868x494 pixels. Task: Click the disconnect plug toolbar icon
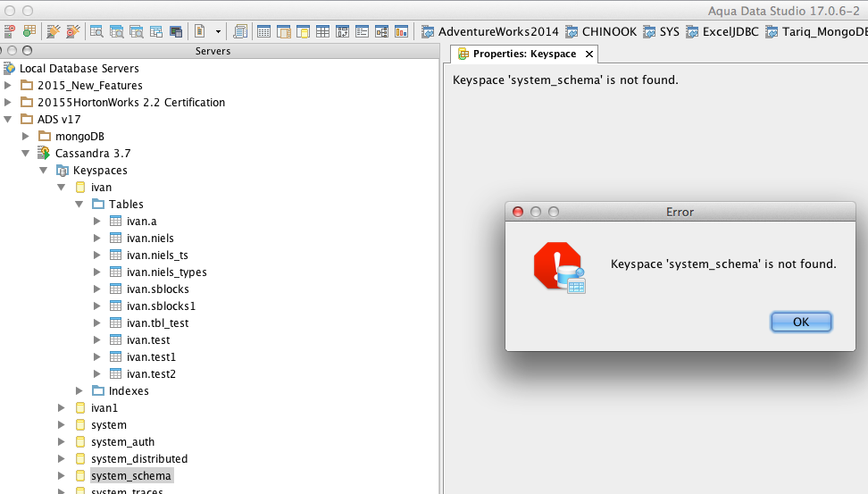coord(72,31)
